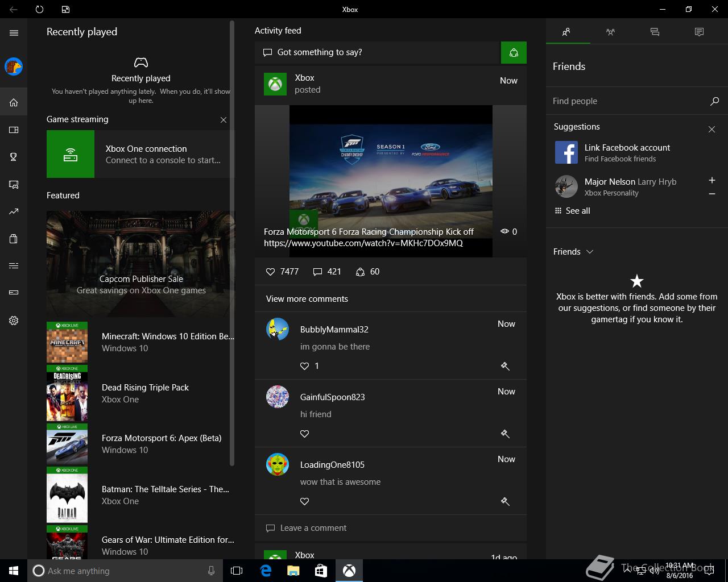Click green share activity button

[514, 52]
